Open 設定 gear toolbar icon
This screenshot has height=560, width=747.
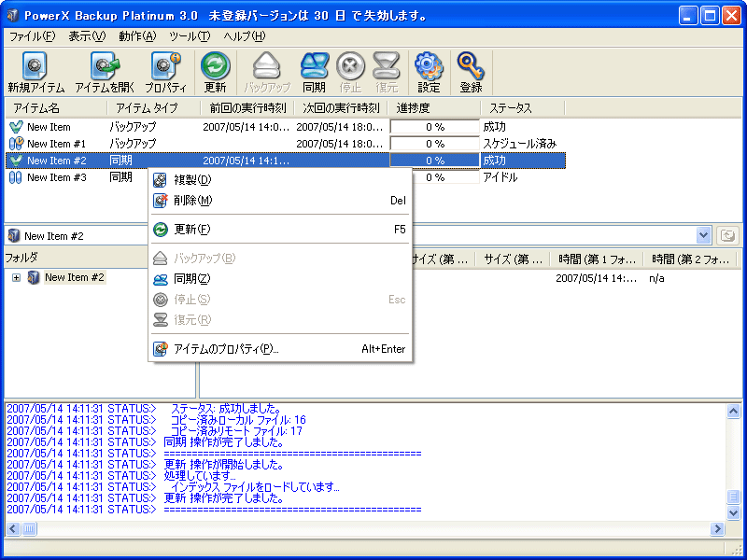coord(429,65)
